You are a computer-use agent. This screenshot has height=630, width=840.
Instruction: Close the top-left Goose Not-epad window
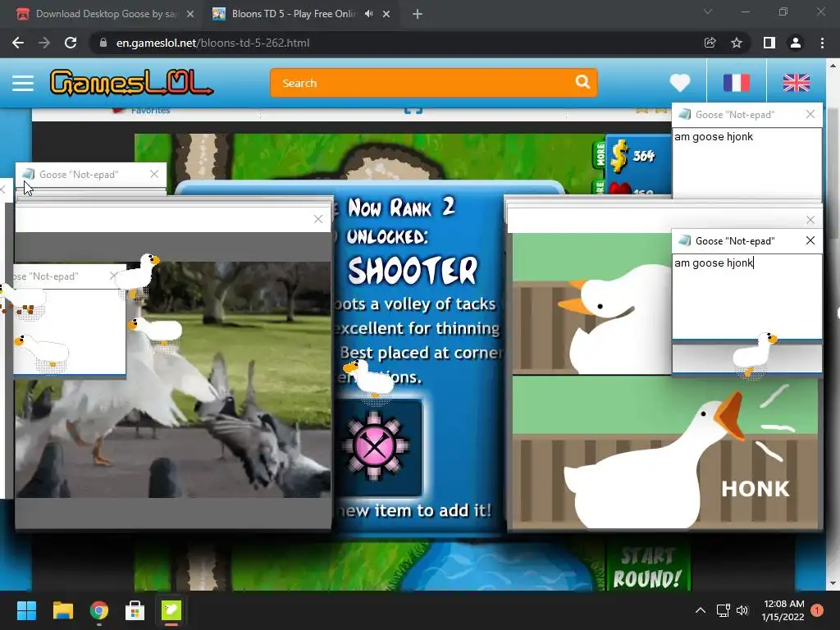[154, 174]
